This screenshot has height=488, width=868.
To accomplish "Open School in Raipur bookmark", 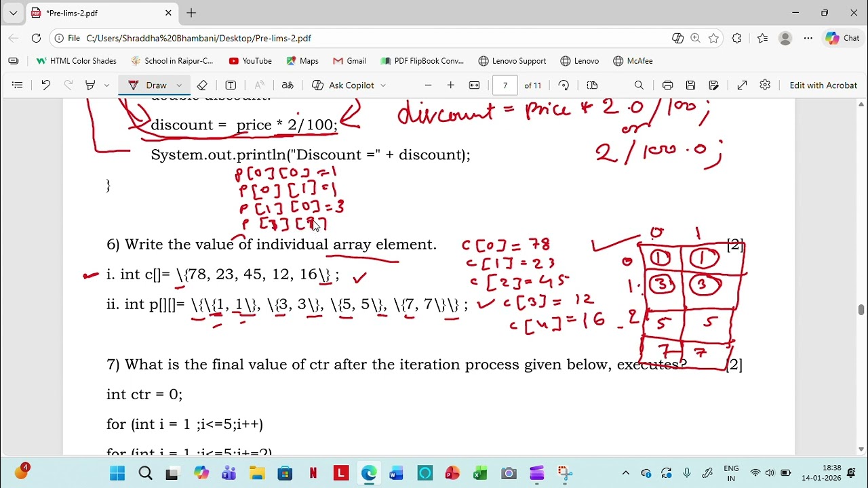I will [x=172, y=61].
